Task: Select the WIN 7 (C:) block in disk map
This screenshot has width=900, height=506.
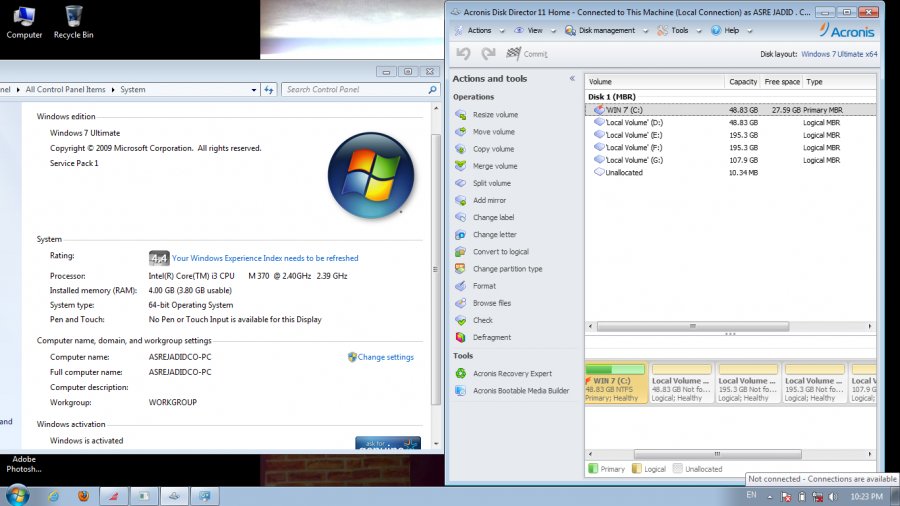Action: coord(616,383)
